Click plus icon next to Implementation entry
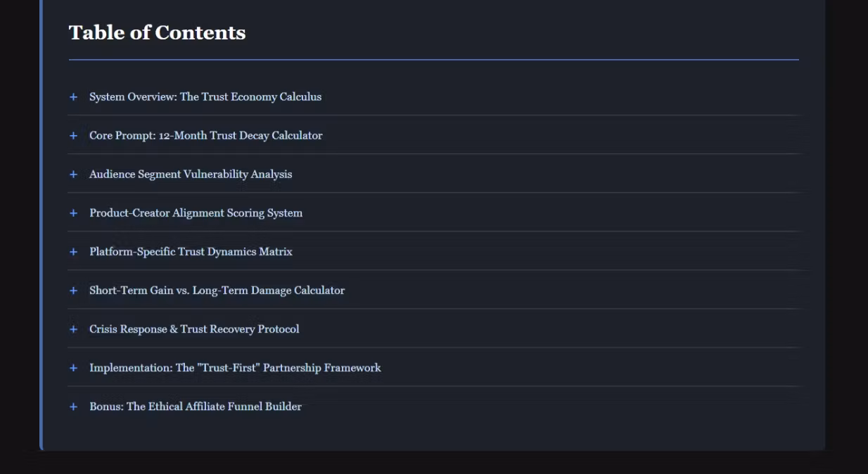The width and height of the screenshot is (868, 474). click(73, 368)
